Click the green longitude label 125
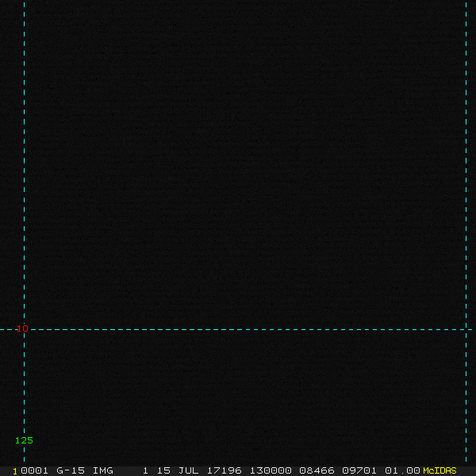476x476 pixels. coord(24,440)
